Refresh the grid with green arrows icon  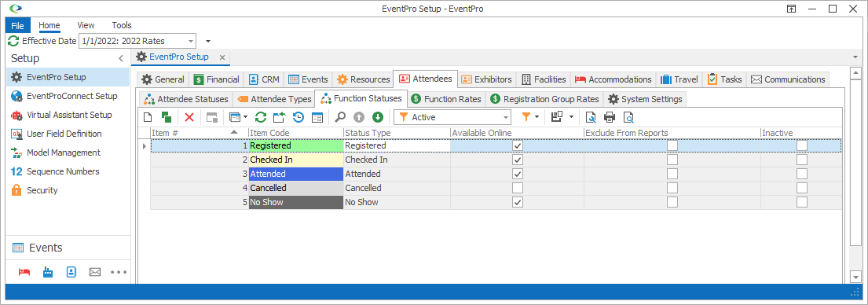point(261,117)
